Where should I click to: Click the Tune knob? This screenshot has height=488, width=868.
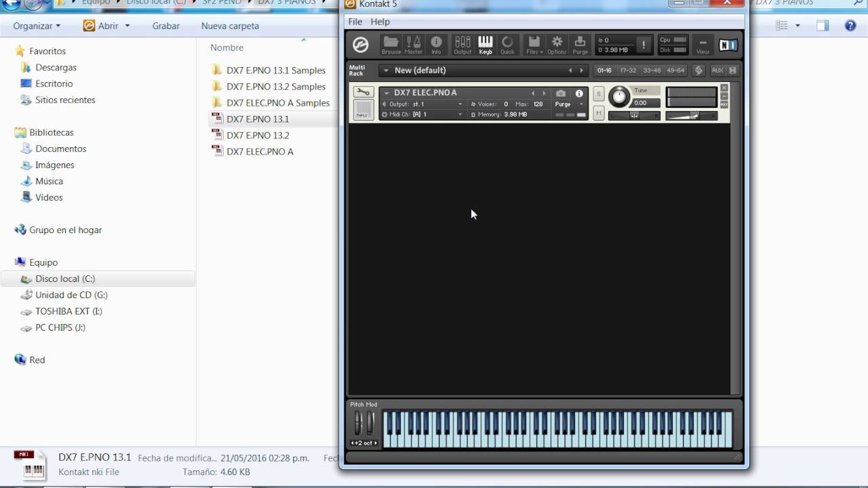pyautogui.click(x=619, y=97)
